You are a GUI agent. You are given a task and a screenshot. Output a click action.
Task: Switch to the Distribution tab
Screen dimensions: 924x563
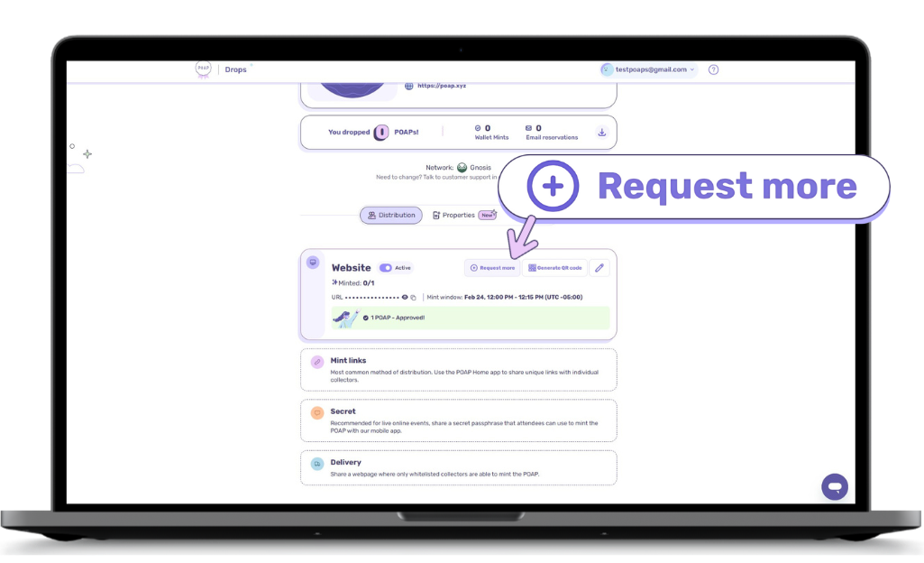pyautogui.click(x=390, y=215)
